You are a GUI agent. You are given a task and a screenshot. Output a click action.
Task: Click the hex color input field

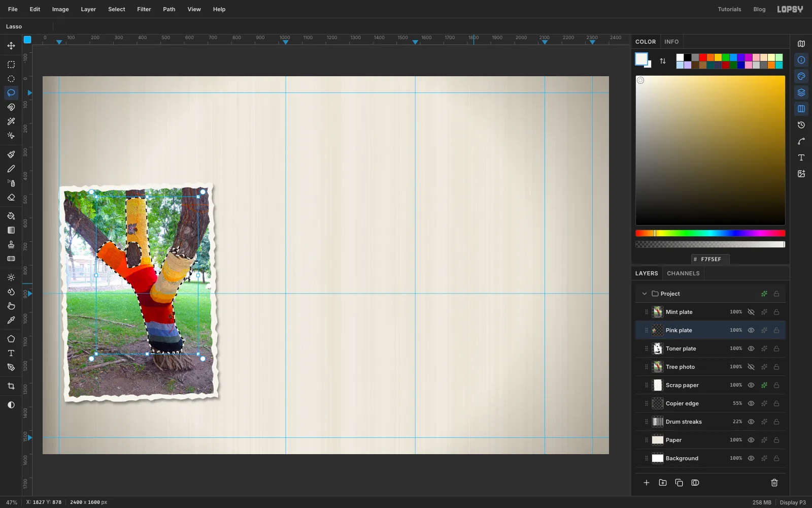[710, 259]
